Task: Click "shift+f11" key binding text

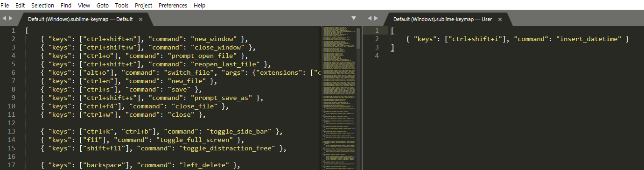Action: tap(105, 148)
